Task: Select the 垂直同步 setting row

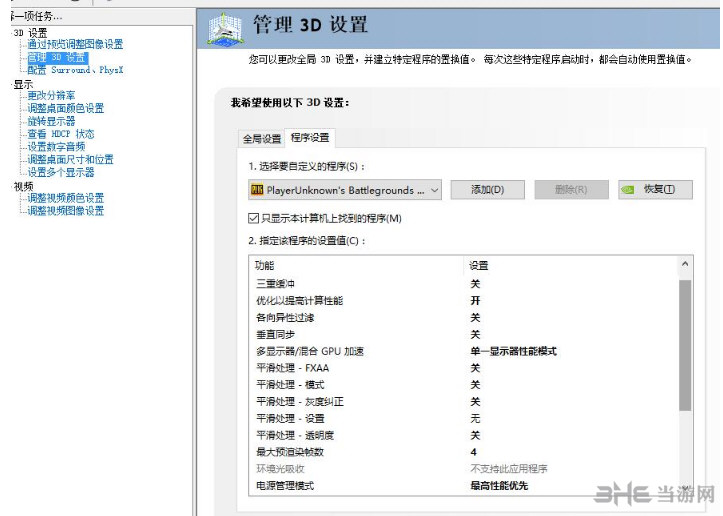Action: click(464, 334)
